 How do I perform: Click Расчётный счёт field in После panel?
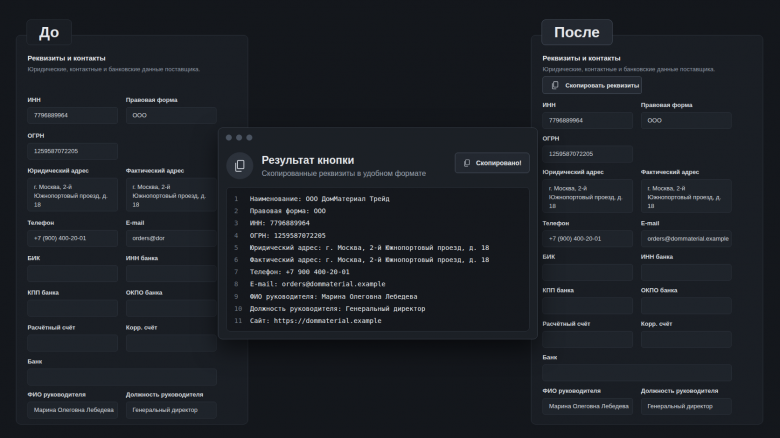click(x=587, y=339)
